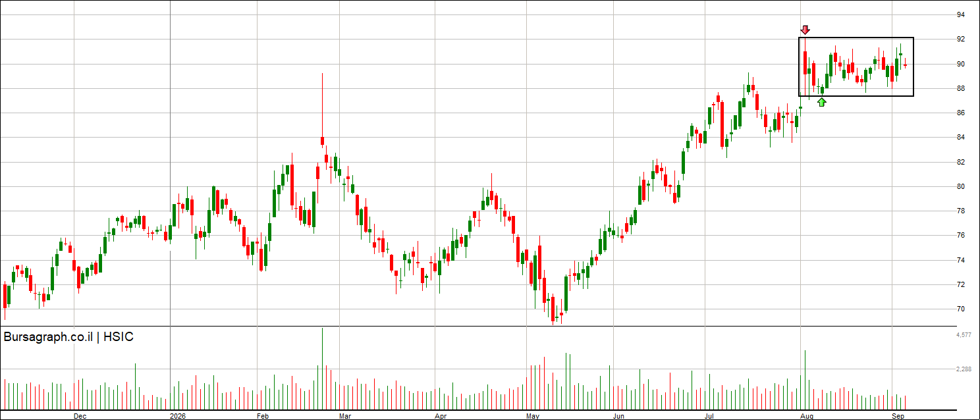Click the Jul month label
Viewport: 980px width, 420px height.
(709, 416)
